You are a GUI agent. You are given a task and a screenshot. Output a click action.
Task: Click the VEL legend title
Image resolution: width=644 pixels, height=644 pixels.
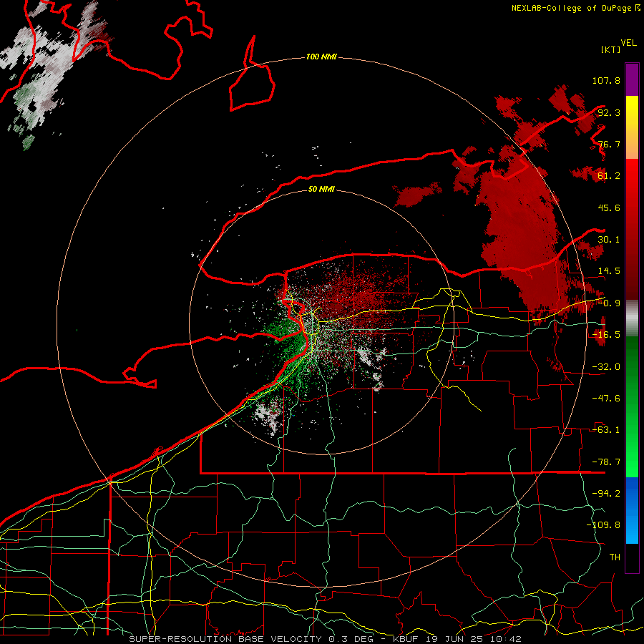point(628,43)
